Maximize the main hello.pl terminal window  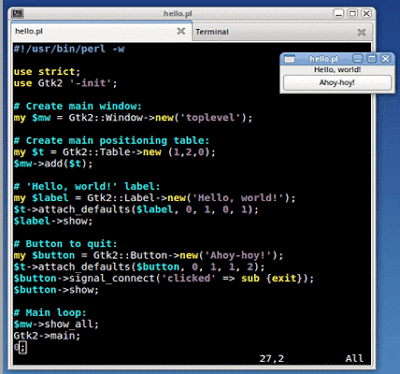click(352, 14)
